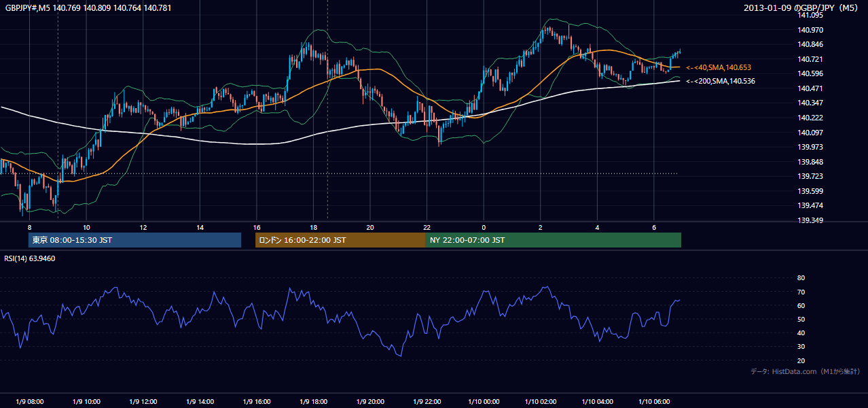Click the bottom date label 1/9 20:00

coord(370,401)
